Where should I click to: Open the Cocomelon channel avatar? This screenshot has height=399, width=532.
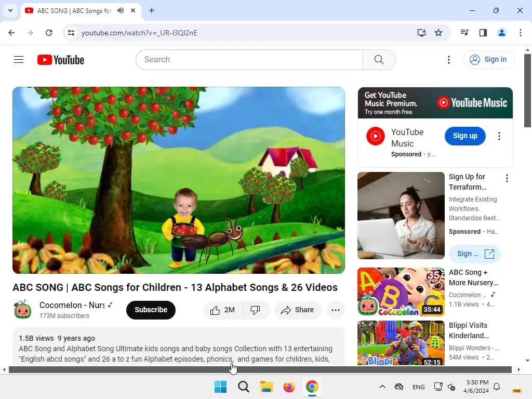(23, 310)
